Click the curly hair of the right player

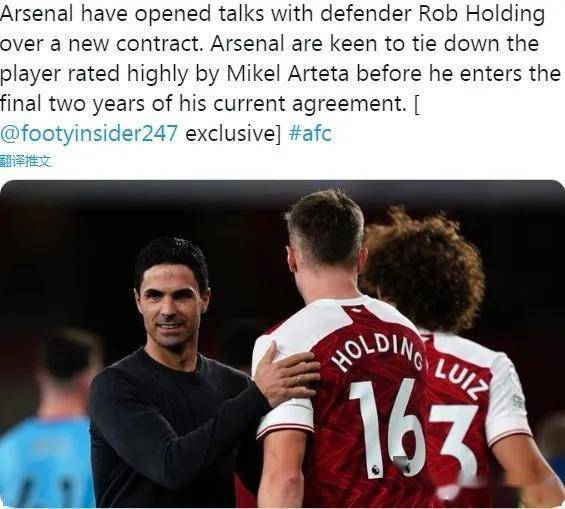pyautogui.click(x=425, y=268)
